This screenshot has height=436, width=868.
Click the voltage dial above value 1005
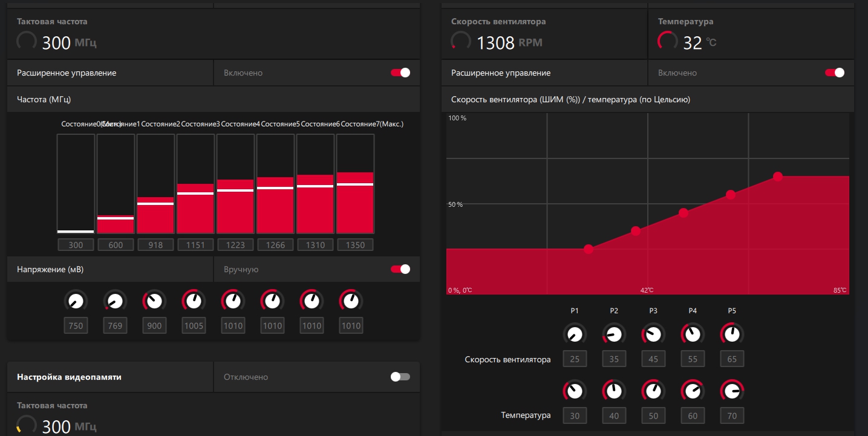194,301
